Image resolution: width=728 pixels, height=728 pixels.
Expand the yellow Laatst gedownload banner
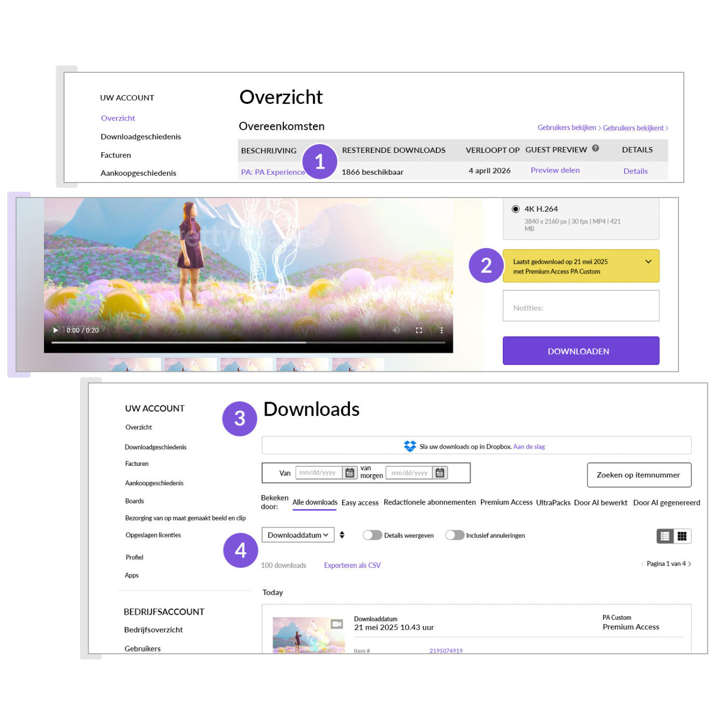click(x=648, y=263)
